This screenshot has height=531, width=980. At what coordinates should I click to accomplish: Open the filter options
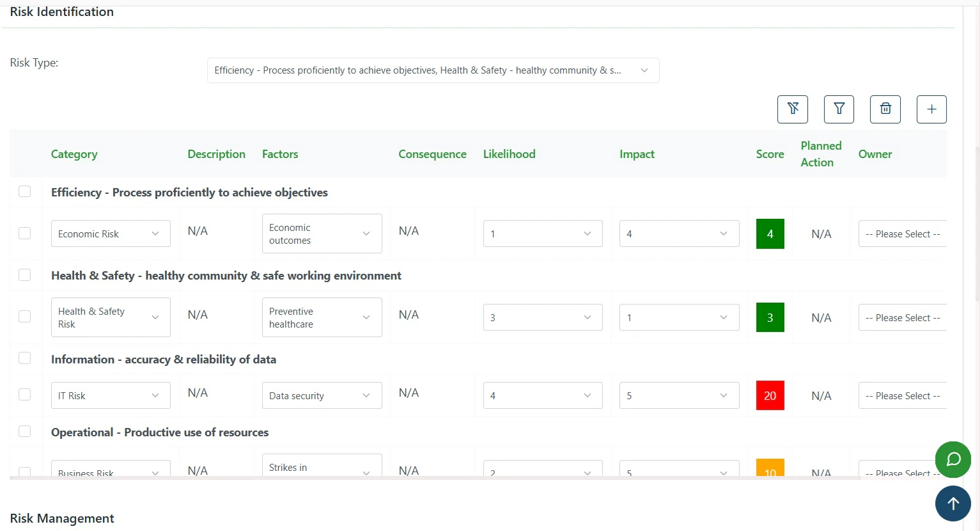[838, 109]
